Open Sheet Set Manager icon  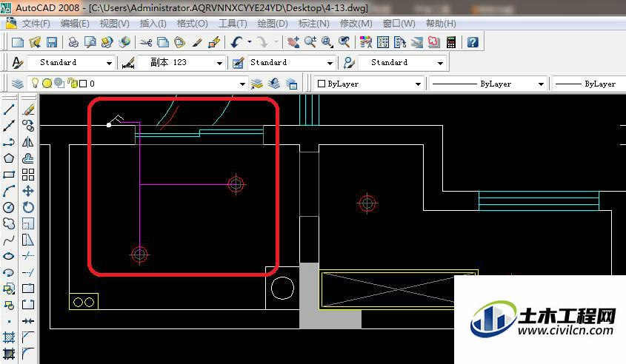(x=417, y=42)
